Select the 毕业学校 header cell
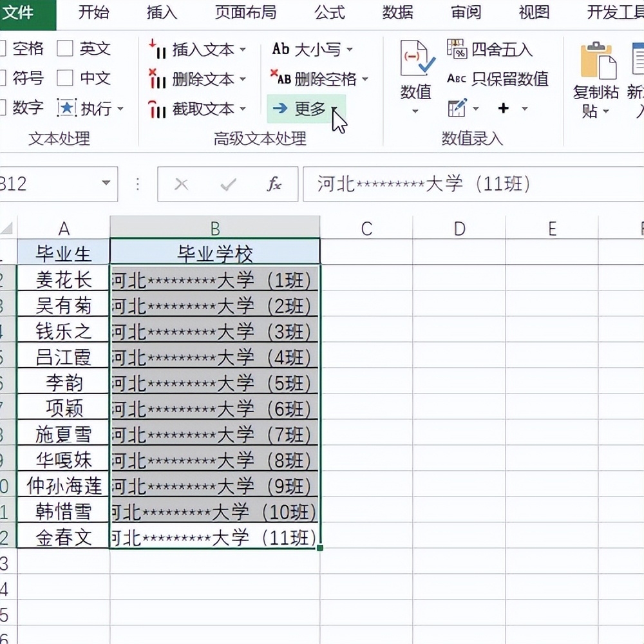Screen dimensions: 644x644 pos(214,252)
